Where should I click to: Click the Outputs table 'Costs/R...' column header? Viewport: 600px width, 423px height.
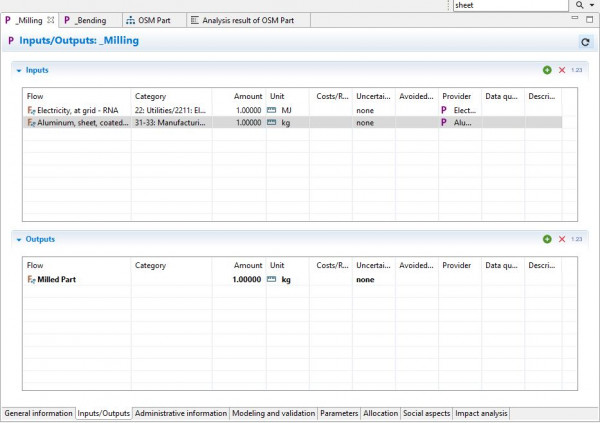pos(332,265)
